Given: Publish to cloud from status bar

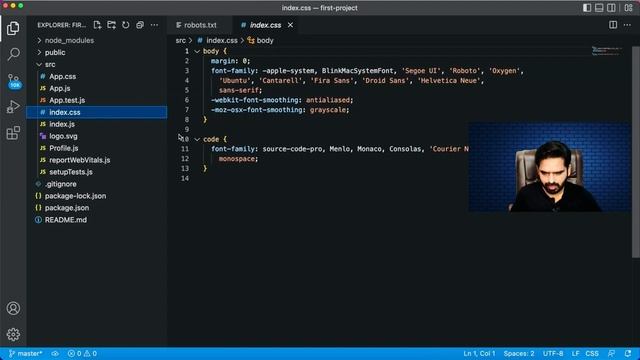Looking at the screenshot, I should tap(55, 353).
